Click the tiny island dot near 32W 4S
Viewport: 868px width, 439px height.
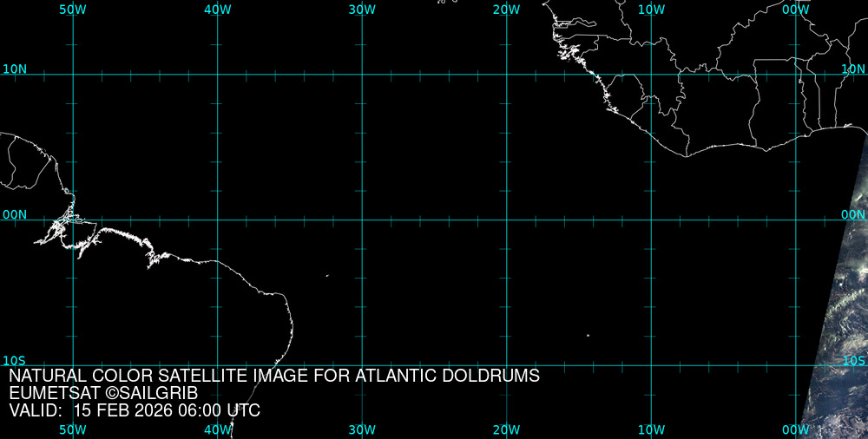(x=327, y=276)
